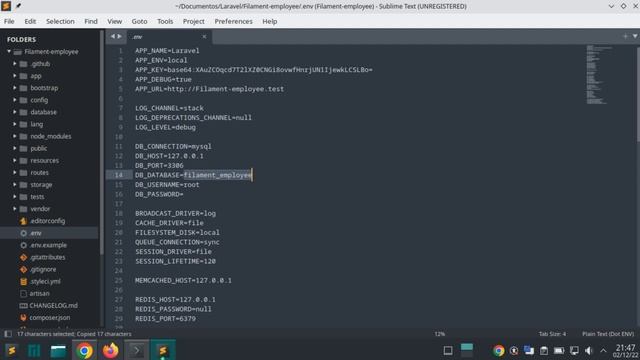
Task: Open the artisan file
Action: coord(39,293)
